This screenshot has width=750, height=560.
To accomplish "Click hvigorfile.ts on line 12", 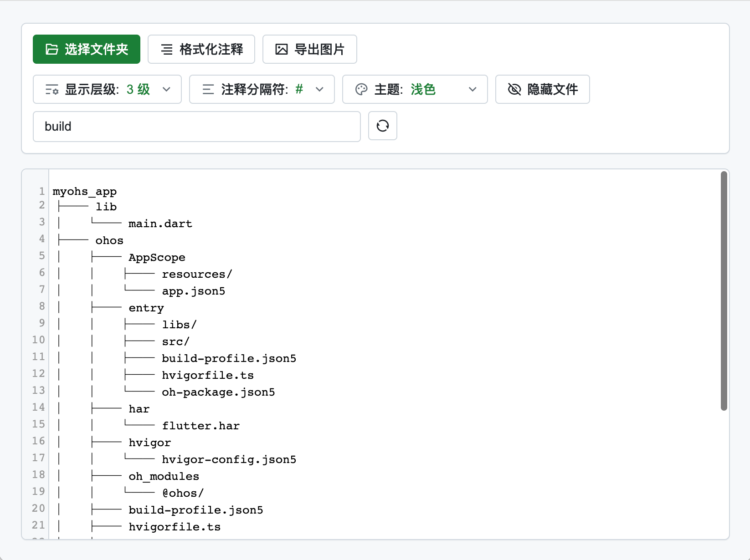I will pyautogui.click(x=208, y=376).
